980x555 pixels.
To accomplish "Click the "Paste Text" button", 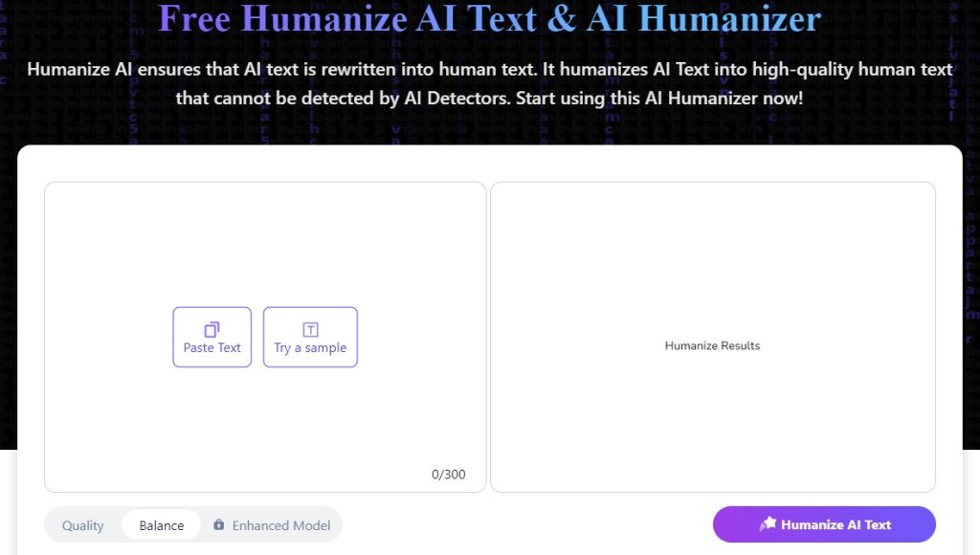I will pyautogui.click(x=212, y=337).
